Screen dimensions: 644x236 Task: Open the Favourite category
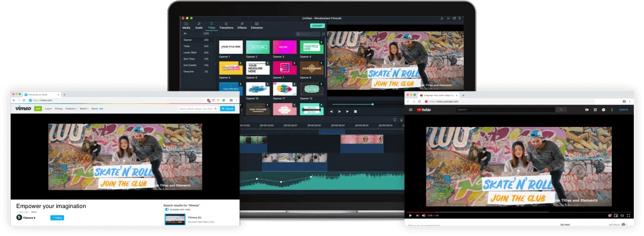(196, 71)
